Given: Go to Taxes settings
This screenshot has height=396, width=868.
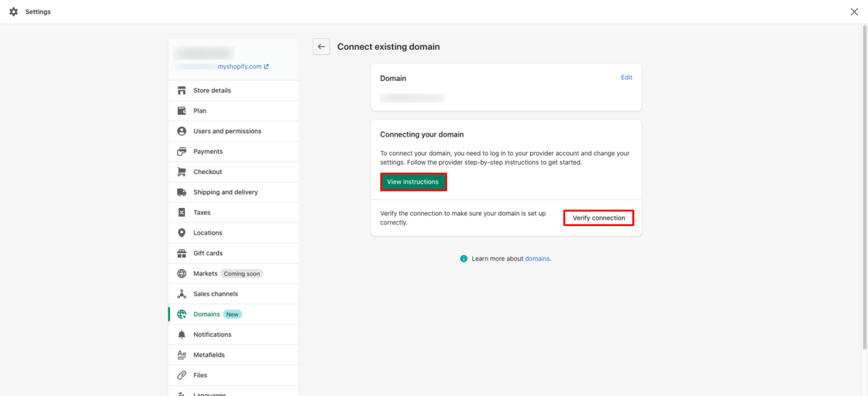Looking at the screenshot, I should click(x=202, y=212).
